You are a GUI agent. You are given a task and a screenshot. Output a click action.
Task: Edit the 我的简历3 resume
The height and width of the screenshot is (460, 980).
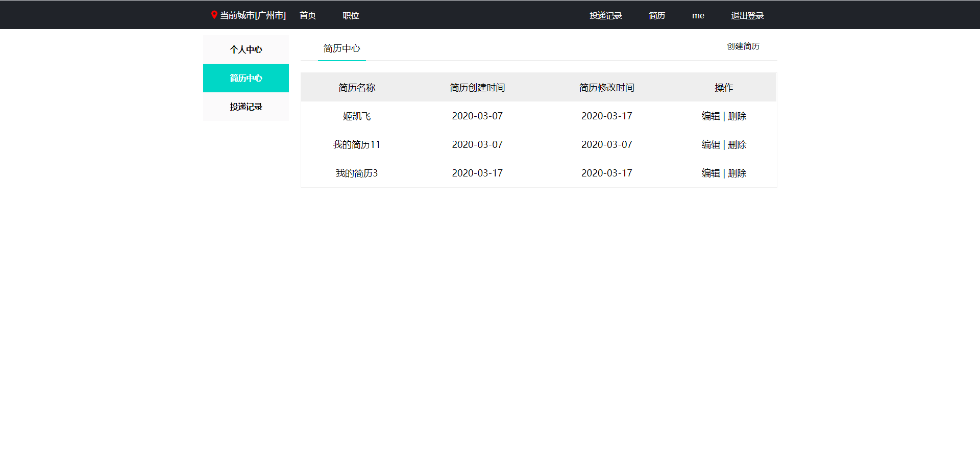[x=710, y=173]
